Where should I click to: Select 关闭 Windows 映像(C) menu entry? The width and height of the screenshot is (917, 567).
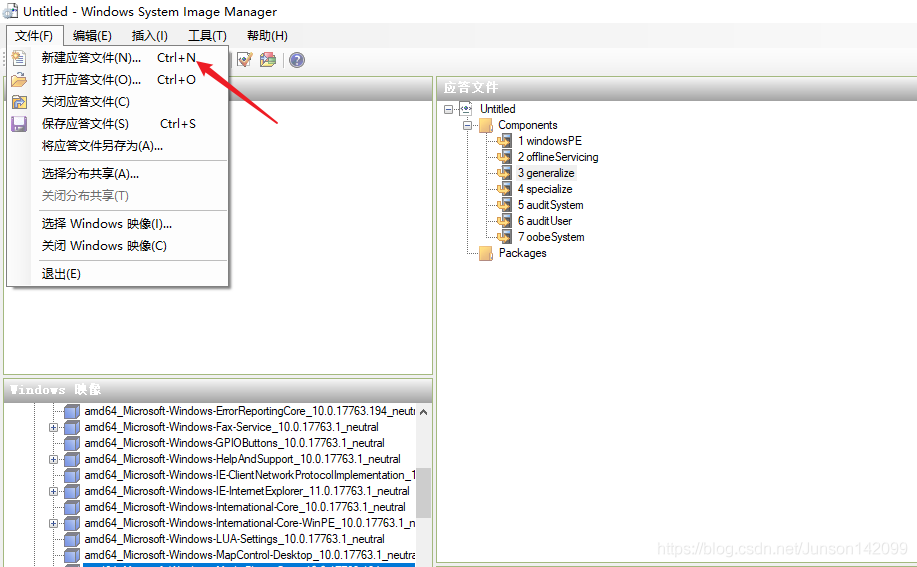coord(118,246)
